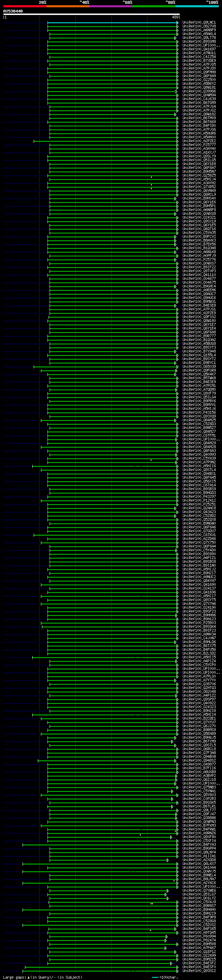Select hit label UniRef100_A5AKL4
Image resolution: width=222 pixels, height=980 pixels.
point(199,34)
